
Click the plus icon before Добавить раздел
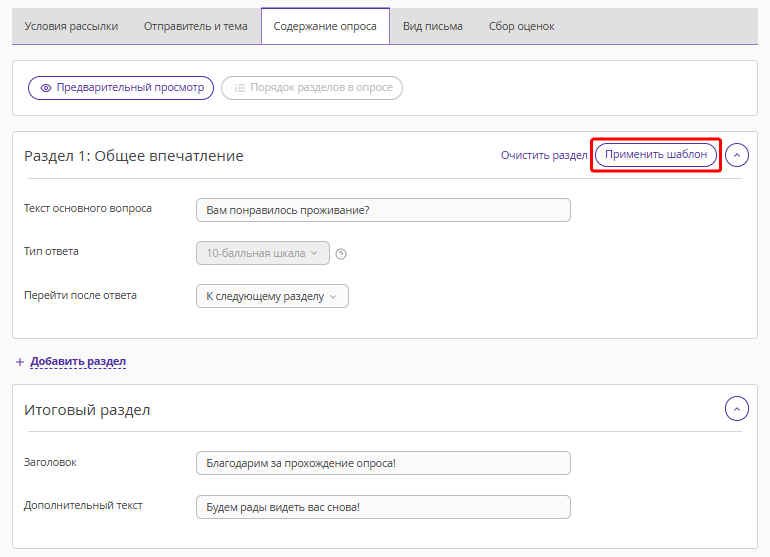click(x=20, y=362)
